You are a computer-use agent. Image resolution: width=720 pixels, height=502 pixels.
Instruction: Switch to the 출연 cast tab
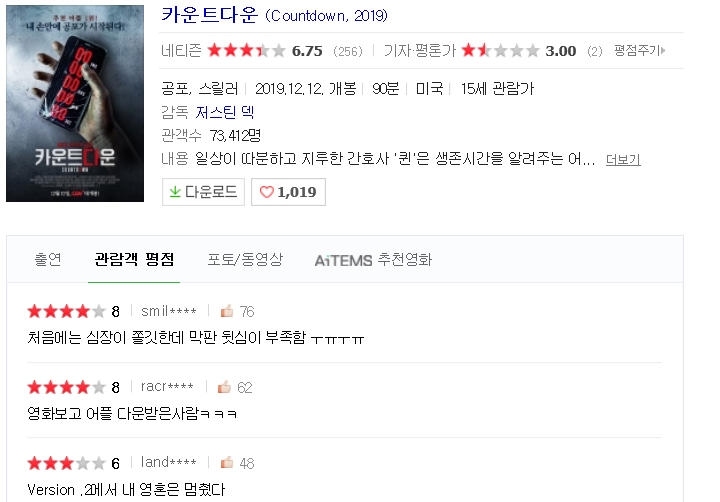48,259
